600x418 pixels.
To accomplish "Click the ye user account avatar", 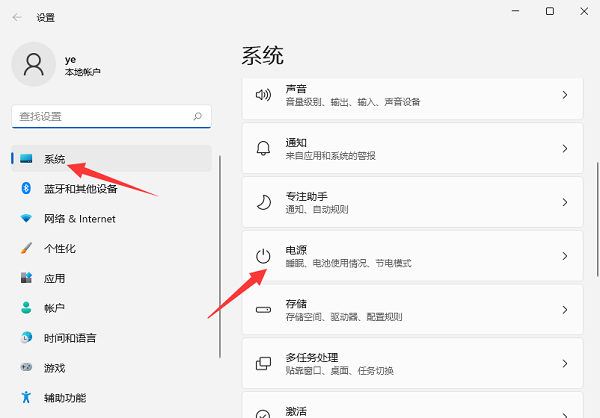I will (34, 65).
